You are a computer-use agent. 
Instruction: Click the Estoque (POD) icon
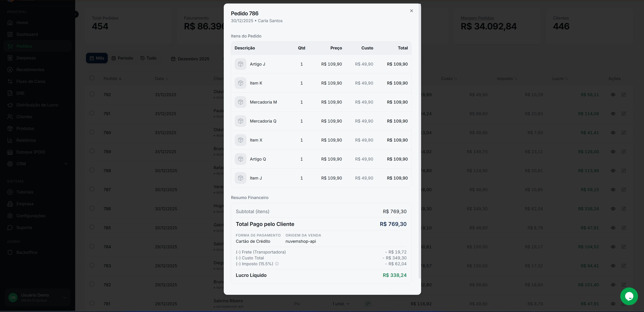coord(10,152)
